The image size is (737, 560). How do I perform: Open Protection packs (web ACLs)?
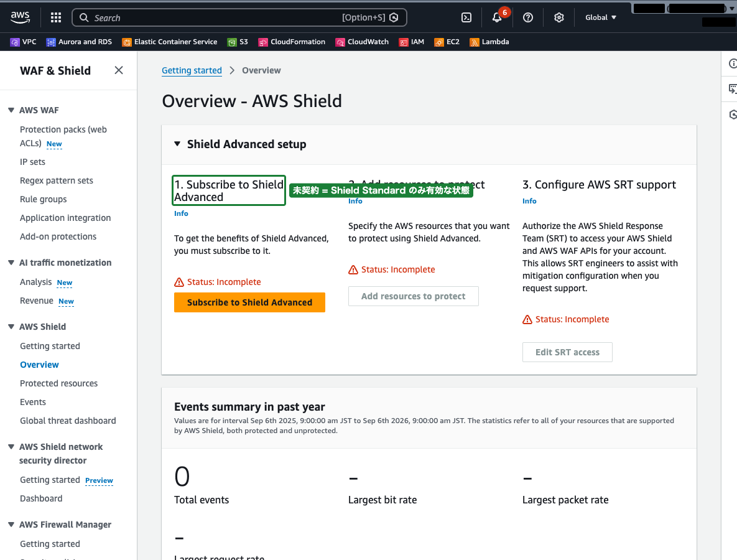(63, 136)
